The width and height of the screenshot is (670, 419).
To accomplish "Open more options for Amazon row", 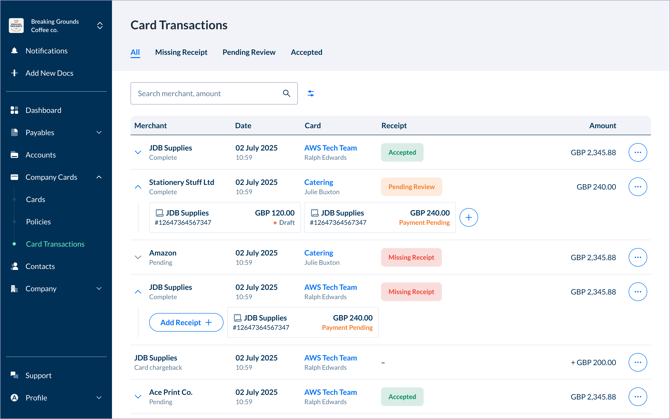I will pyautogui.click(x=638, y=257).
